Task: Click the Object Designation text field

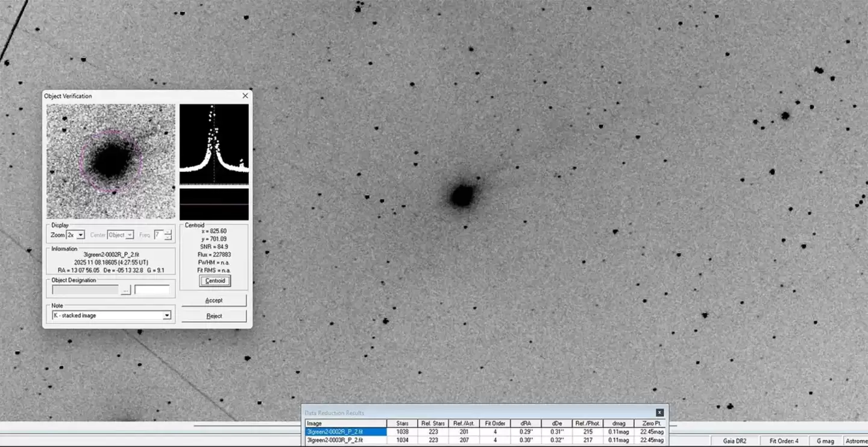Action: click(84, 289)
